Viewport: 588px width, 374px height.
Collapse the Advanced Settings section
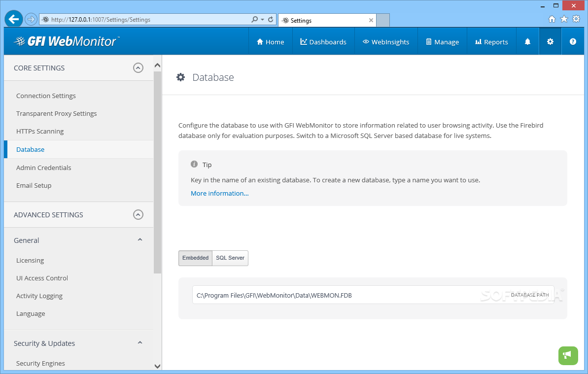(138, 215)
